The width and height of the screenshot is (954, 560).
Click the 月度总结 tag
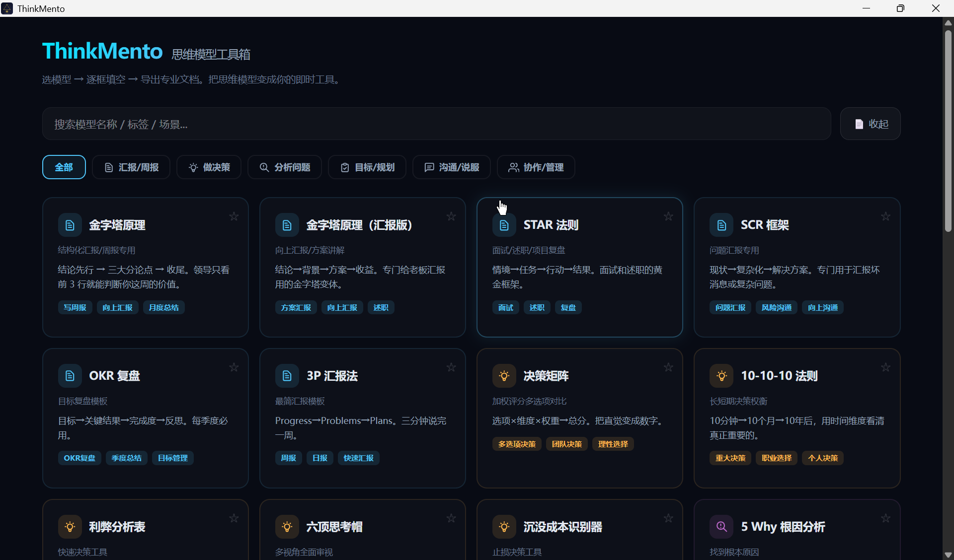164,308
